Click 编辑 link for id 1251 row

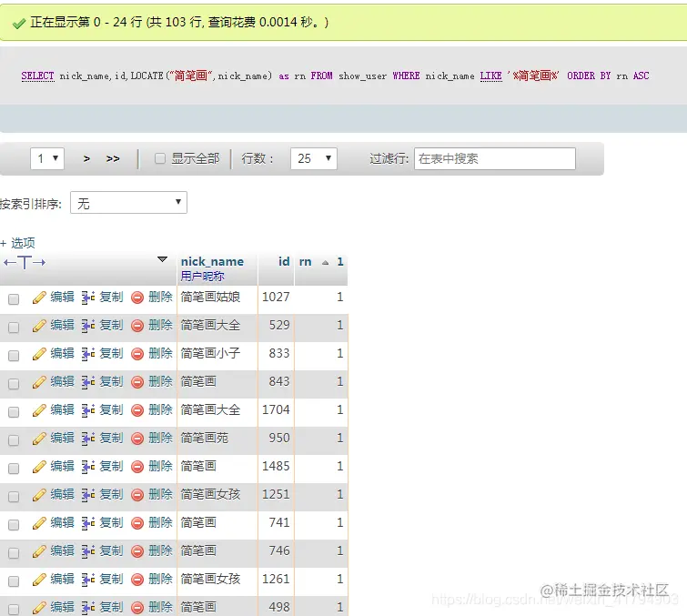(x=62, y=494)
